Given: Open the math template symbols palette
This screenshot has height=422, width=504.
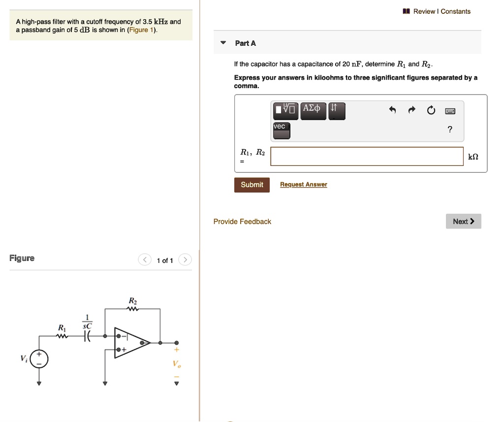Looking at the screenshot, I should (284, 111).
